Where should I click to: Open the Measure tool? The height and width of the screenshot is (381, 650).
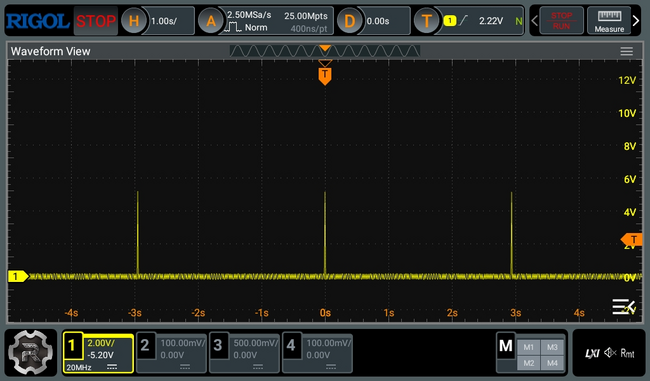coord(609,20)
